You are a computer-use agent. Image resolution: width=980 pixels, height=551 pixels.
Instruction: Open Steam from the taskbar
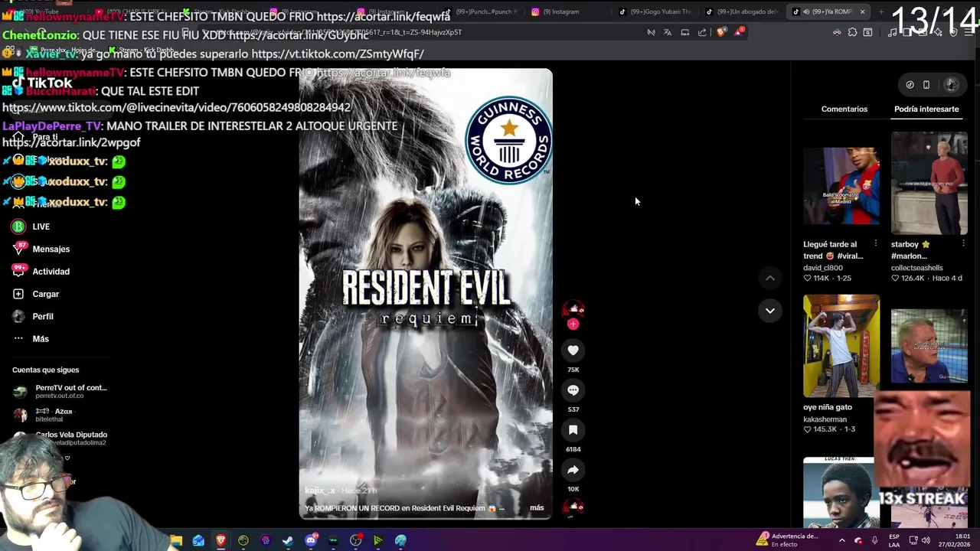[x=288, y=540]
